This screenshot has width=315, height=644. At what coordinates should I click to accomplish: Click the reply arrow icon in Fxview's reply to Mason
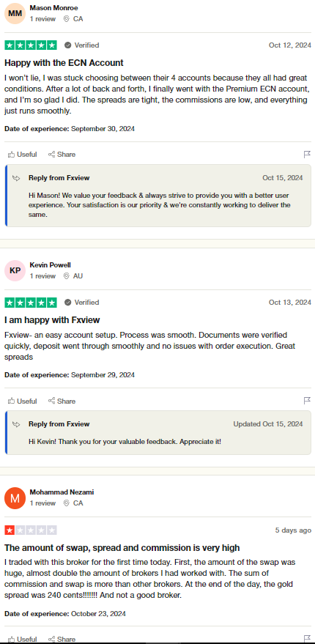(16, 178)
